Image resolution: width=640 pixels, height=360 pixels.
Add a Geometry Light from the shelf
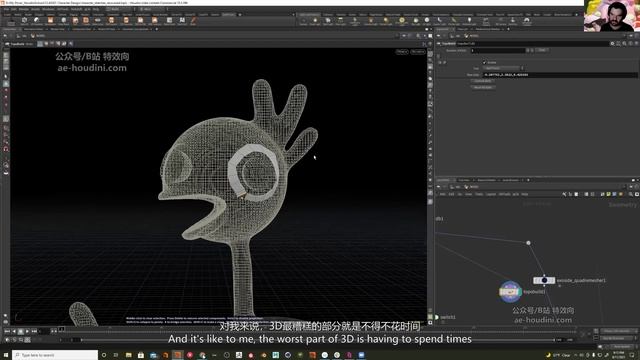click(355, 20)
